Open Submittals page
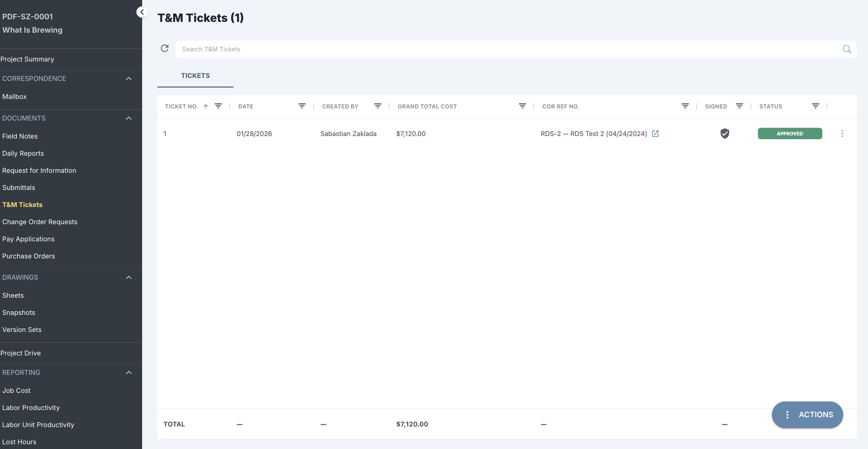 coord(18,188)
